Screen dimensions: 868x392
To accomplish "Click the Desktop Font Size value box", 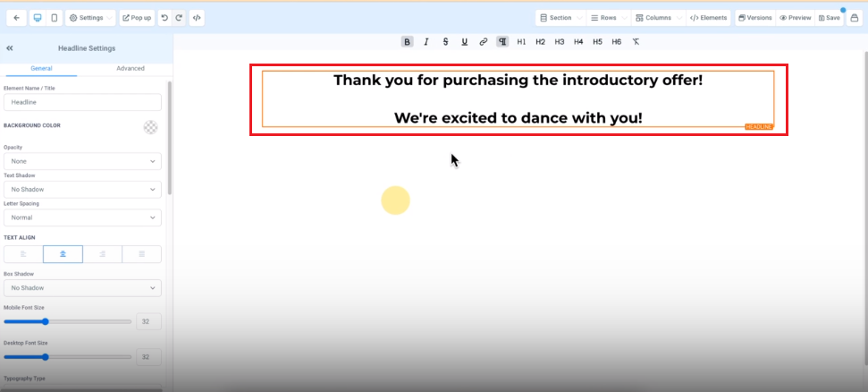I will [149, 357].
